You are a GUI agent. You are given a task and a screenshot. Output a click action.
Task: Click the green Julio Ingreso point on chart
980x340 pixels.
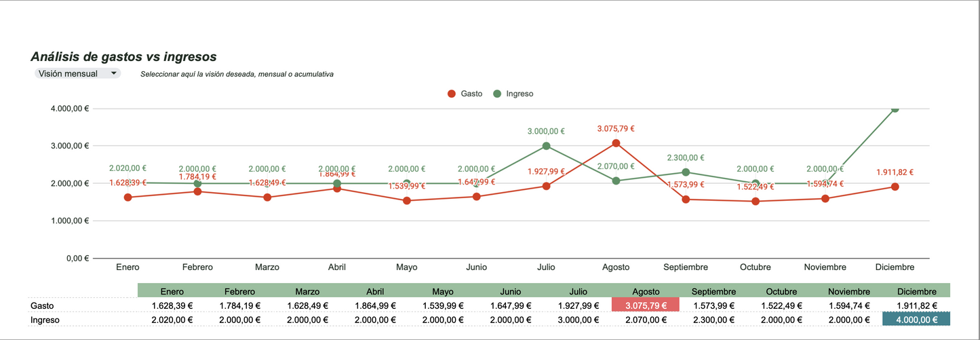tap(546, 146)
